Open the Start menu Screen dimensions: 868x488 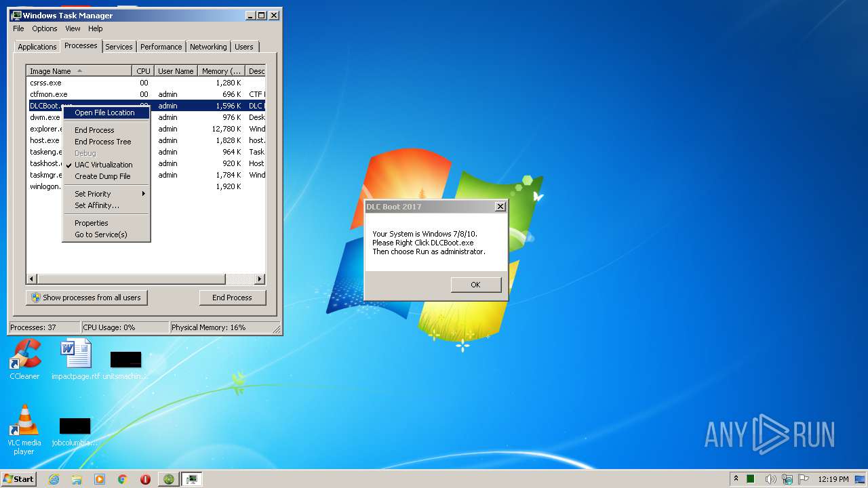pyautogui.click(x=19, y=479)
